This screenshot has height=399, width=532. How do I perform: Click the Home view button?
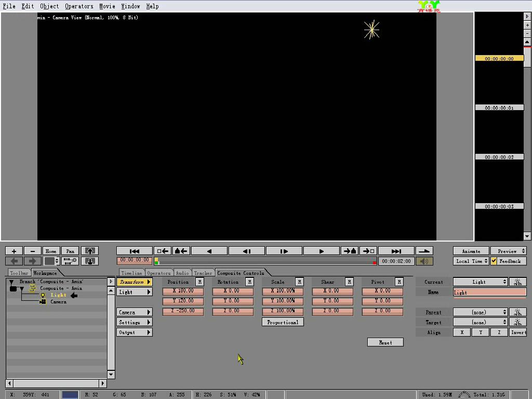(51, 251)
